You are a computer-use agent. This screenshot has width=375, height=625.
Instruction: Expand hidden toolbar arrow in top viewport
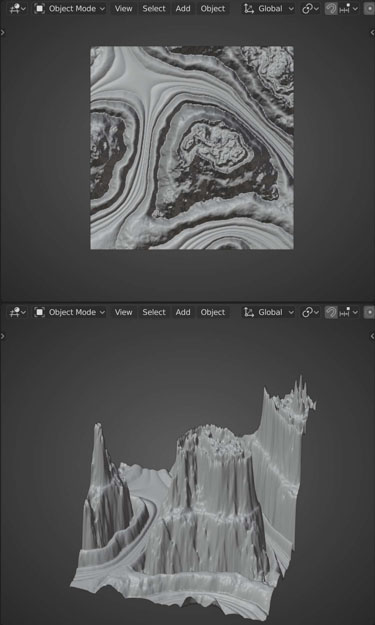pyautogui.click(x=3, y=33)
